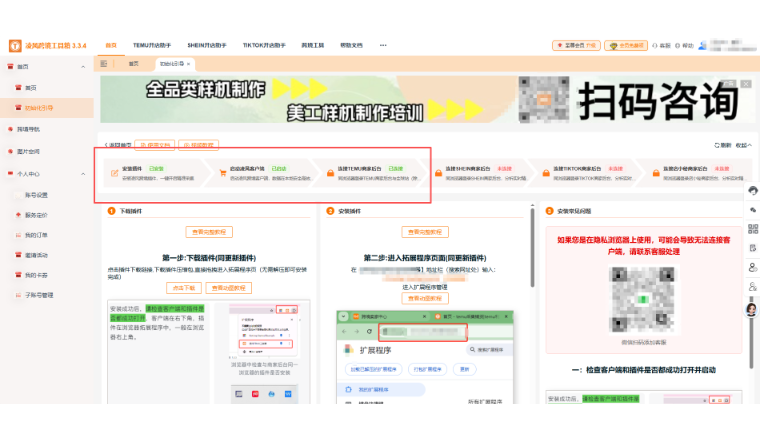
Task: Click the QR code in the banner
Action: click(543, 99)
